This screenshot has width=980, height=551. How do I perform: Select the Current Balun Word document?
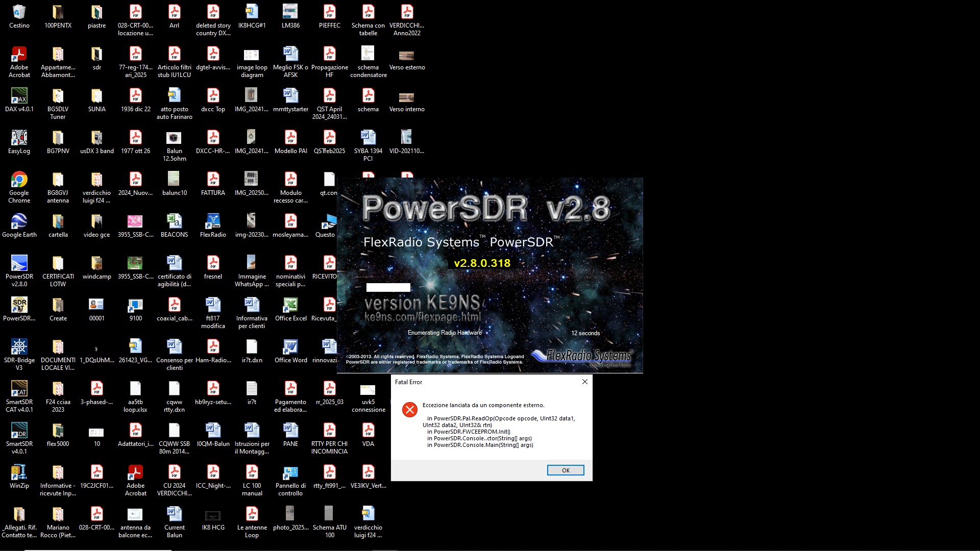[x=175, y=522]
